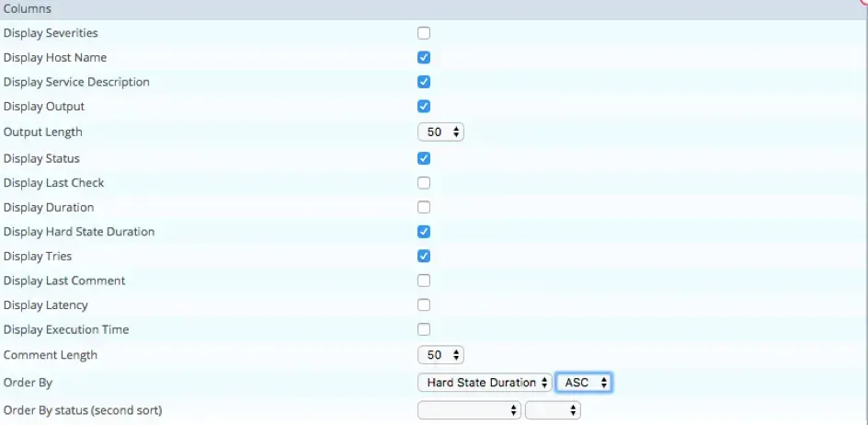This screenshot has width=868, height=425.
Task: Open the Comment Length dropdown
Action: 440,355
